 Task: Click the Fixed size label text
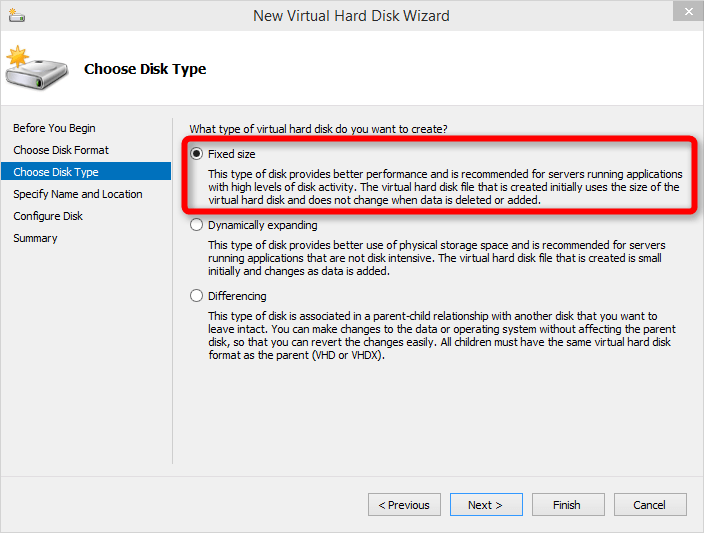(232, 154)
